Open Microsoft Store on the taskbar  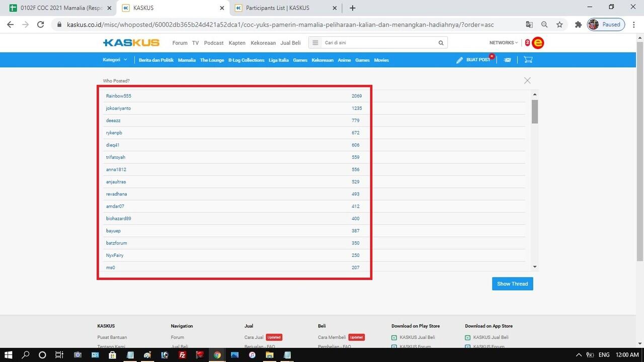coord(112,355)
